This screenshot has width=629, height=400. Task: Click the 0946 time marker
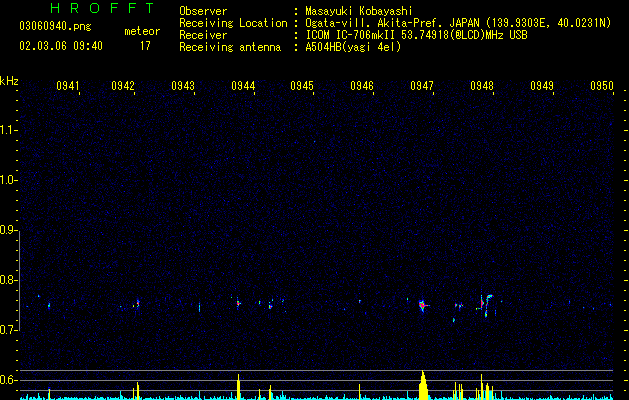point(362,86)
